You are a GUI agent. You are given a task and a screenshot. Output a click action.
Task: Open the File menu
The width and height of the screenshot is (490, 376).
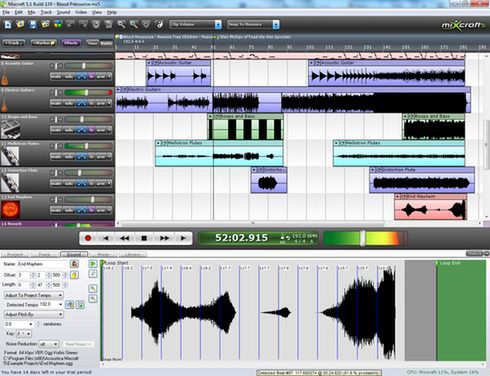6,12
